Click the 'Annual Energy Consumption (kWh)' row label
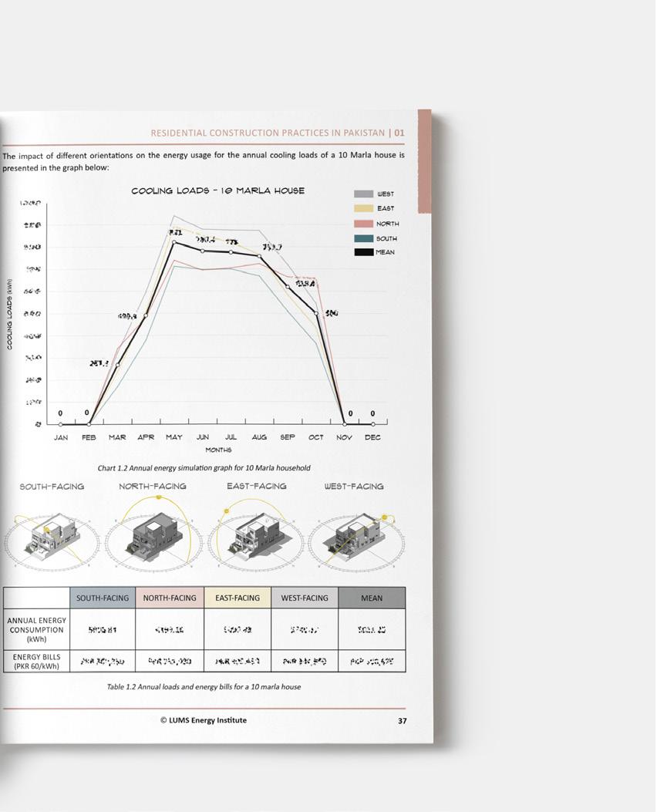The height and width of the screenshot is (812, 657). coord(37,629)
